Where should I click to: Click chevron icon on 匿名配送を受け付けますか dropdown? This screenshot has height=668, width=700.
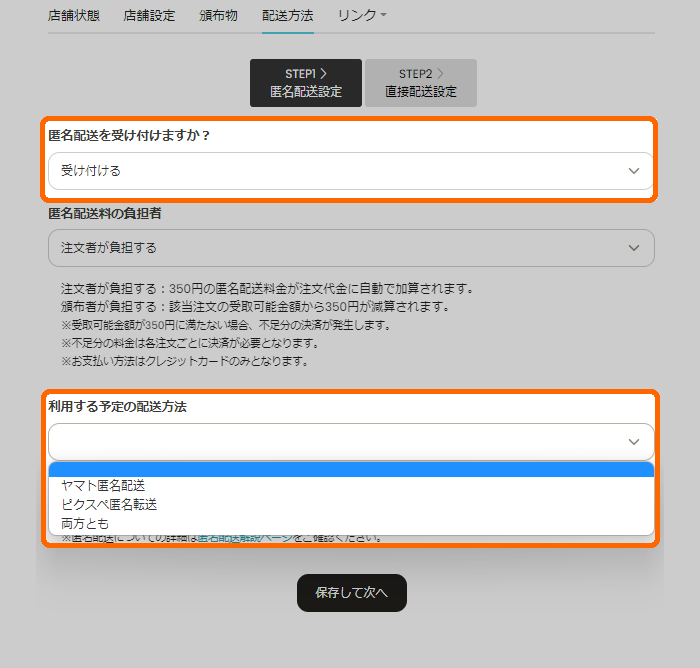pyautogui.click(x=633, y=171)
